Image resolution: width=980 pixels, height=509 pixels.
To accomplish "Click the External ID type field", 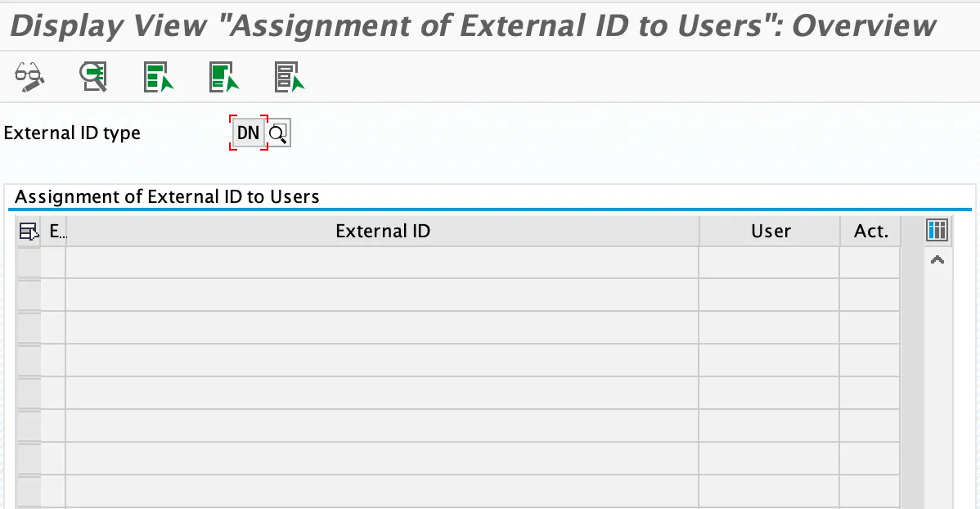I will coord(248,133).
